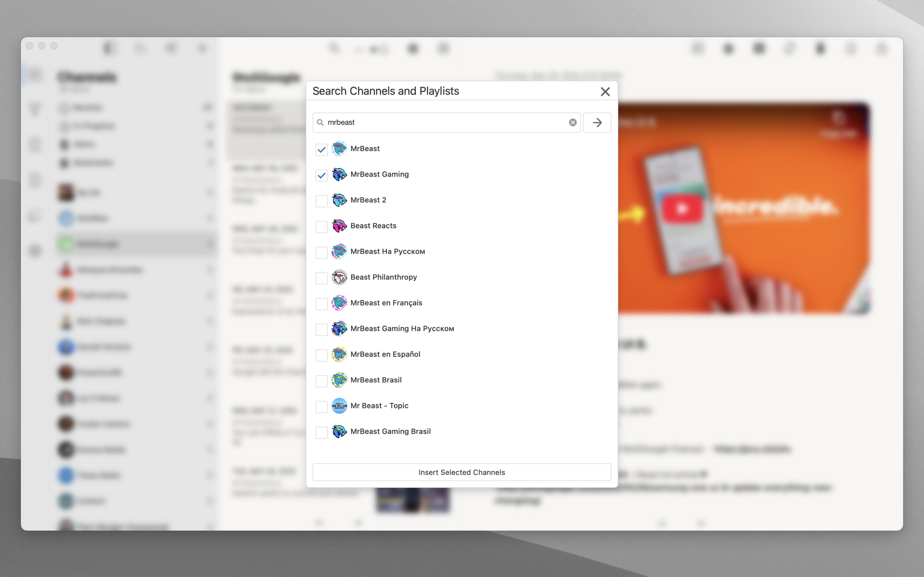Focus the mrbeast search input field
The width and height of the screenshot is (924, 577).
[x=443, y=122]
